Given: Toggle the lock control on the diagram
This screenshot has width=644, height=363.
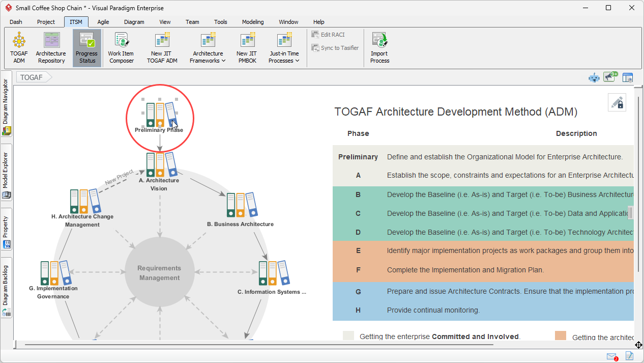Looking at the screenshot, I should 617,102.
